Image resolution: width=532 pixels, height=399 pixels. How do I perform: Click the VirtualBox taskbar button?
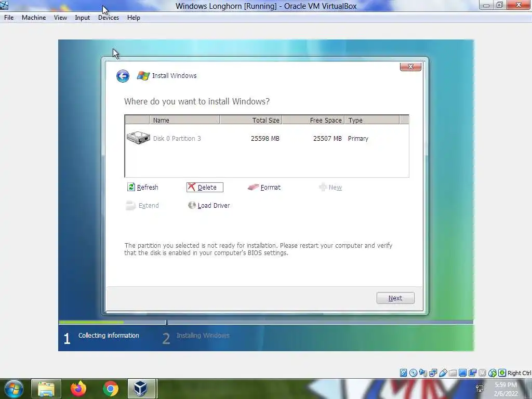point(141,389)
